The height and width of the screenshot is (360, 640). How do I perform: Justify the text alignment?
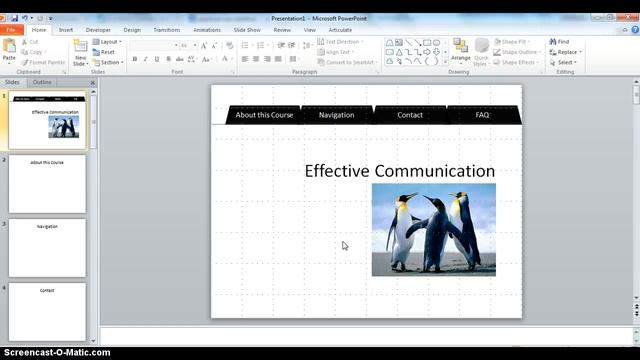click(x=278, y=59)
